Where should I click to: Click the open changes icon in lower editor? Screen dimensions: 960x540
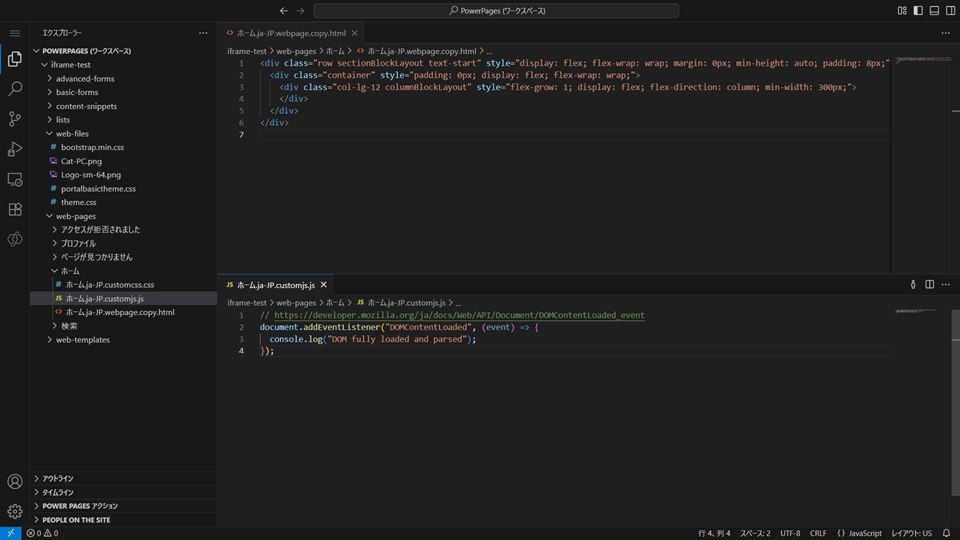[x=913, y=285]
